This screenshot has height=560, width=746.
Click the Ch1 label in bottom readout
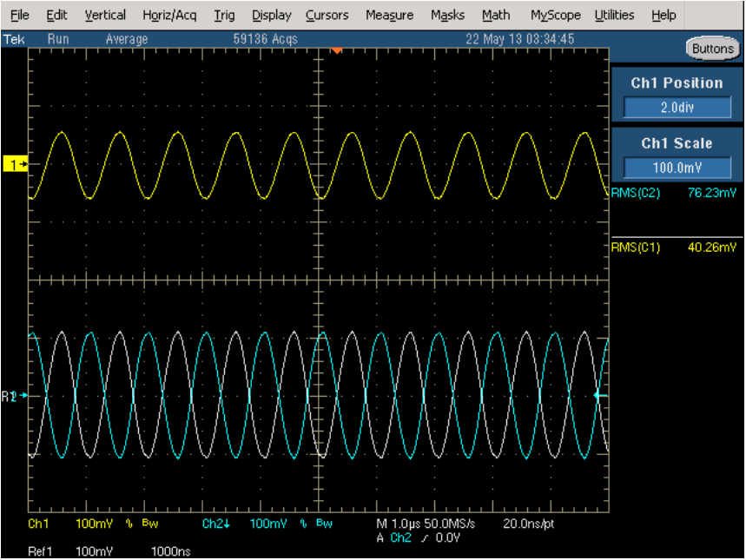click(38, 524)
